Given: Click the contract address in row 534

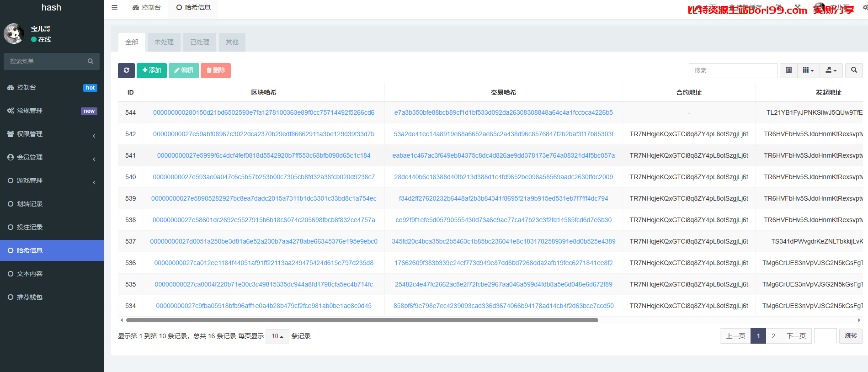Looking at the screenshot, I should 689,306.
